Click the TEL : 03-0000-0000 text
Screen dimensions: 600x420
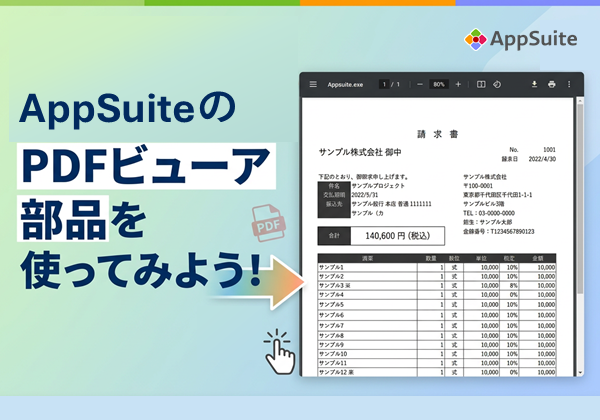[489, 213]
